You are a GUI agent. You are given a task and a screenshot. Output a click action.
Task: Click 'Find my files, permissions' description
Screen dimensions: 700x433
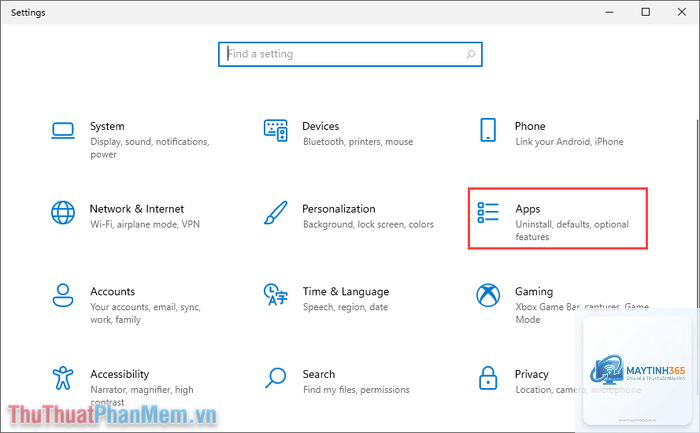click(356, 390)
